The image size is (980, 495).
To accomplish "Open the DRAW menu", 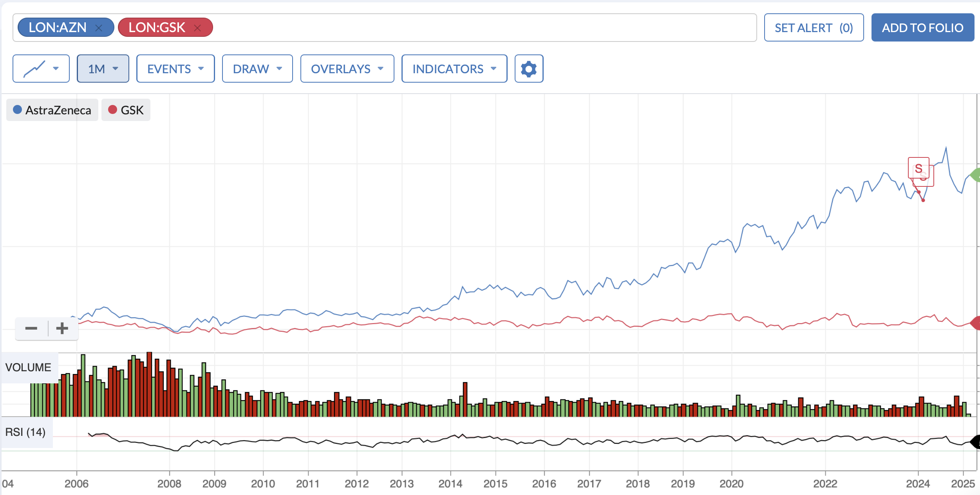I will pyautogui.click(x=257, y=69).
